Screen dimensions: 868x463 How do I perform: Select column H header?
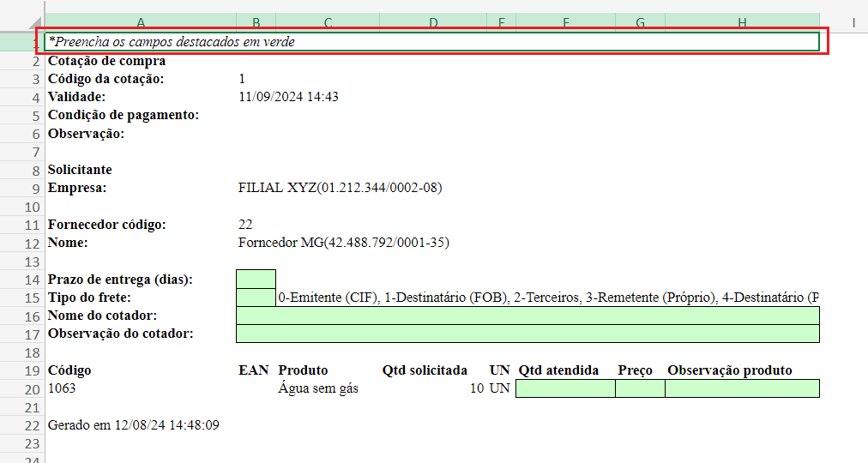click(742, 22)
